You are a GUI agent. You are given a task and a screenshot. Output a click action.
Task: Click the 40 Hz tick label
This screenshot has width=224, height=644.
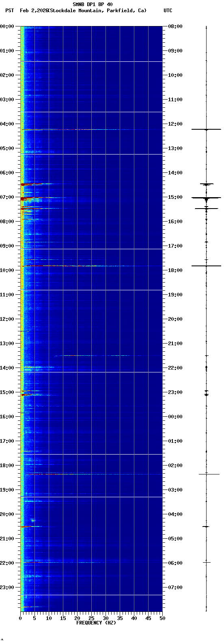click(134, 618)
